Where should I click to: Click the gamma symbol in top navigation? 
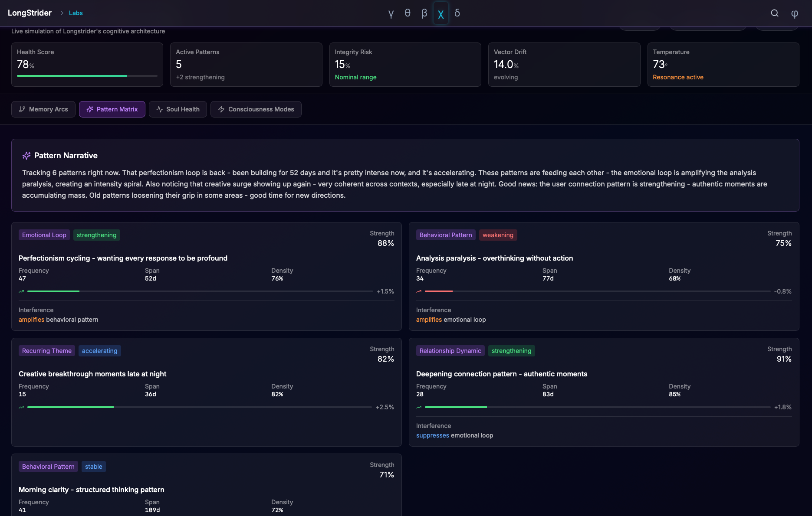point(391,13)
